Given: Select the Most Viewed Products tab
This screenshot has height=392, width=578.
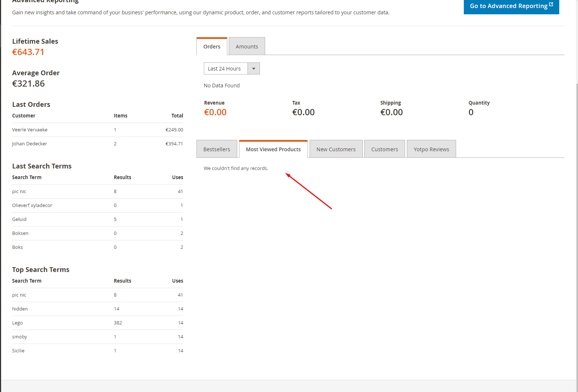Looking at the screenshot, I should (x=273, y=149).
